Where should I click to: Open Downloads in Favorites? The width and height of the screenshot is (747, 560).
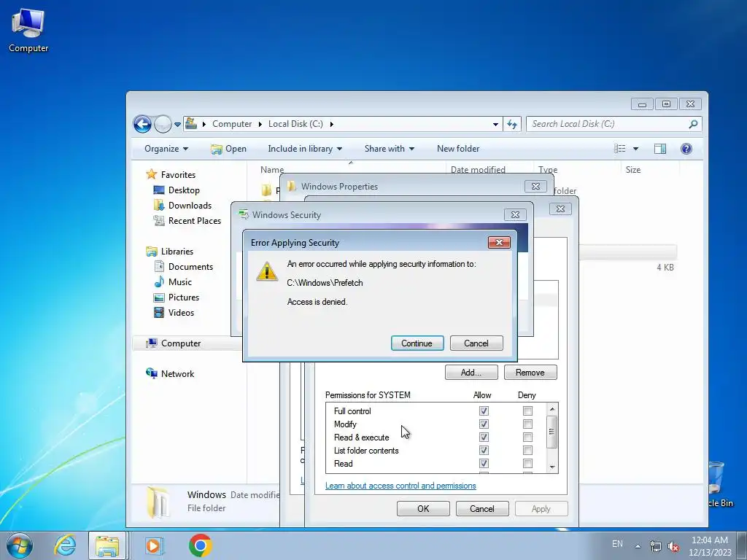[182, 205]
